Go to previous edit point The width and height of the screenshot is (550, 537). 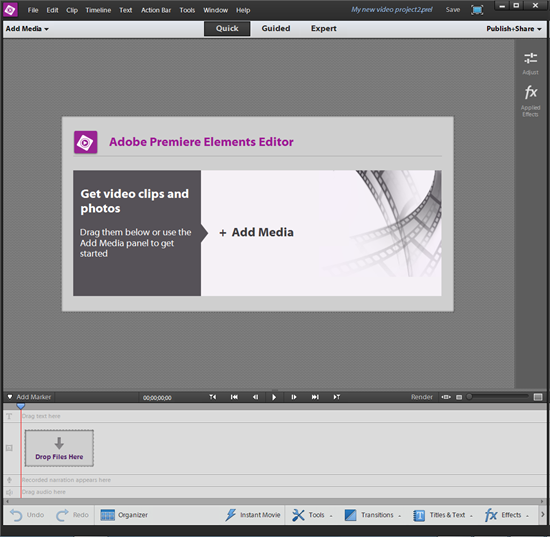point(234,397)
